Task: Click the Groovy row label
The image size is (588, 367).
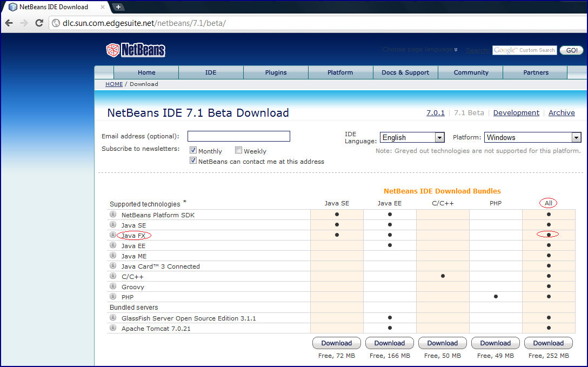Action: (133, 287)
